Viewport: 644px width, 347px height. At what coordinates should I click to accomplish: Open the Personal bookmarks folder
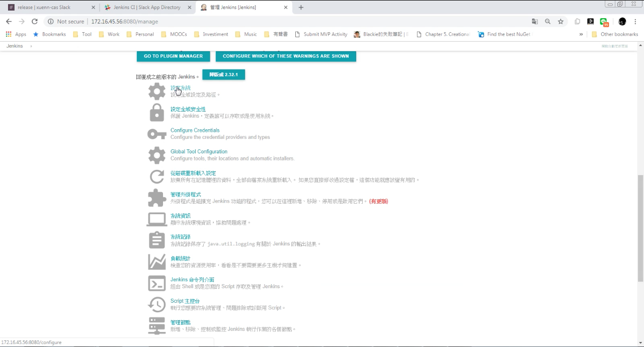coord(140,34)
